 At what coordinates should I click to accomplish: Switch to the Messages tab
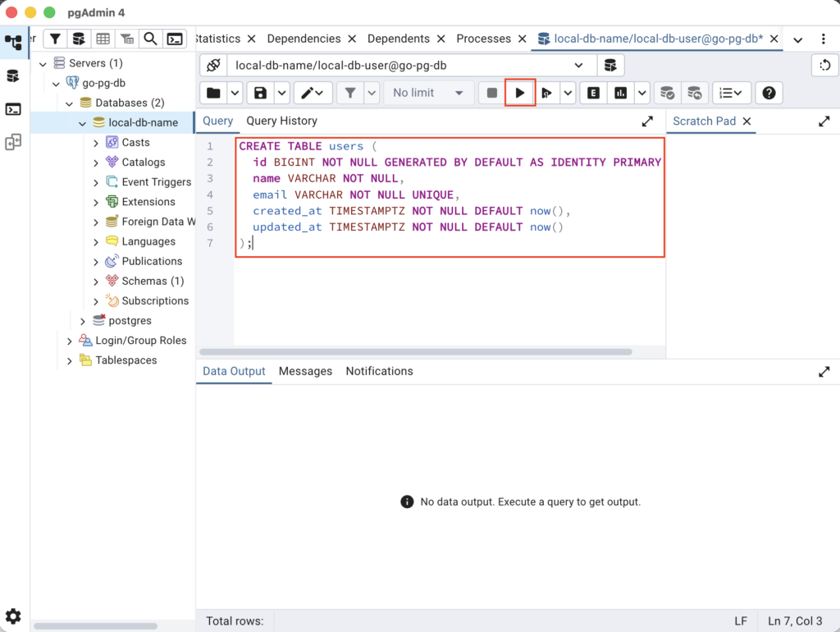(x=305, y=371)
